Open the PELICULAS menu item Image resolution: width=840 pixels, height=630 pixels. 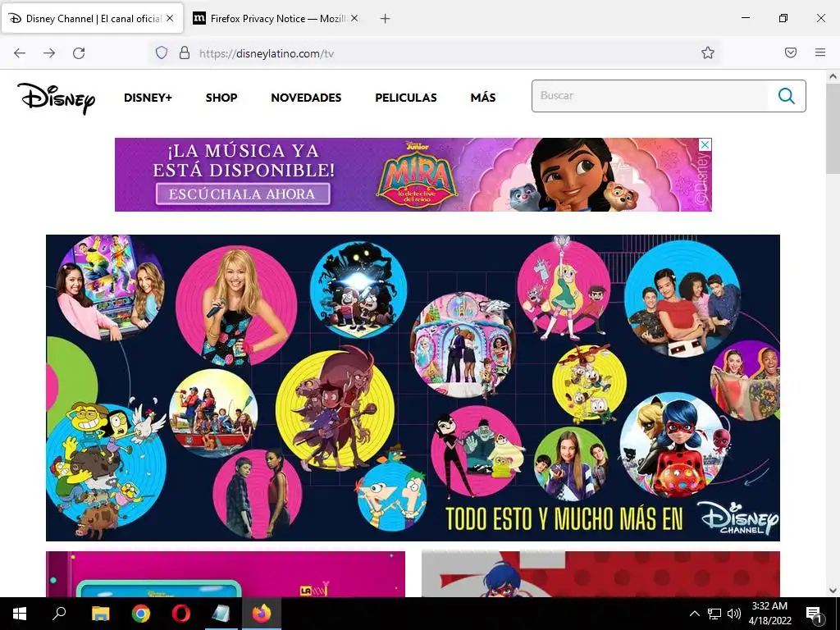(405, 98)
